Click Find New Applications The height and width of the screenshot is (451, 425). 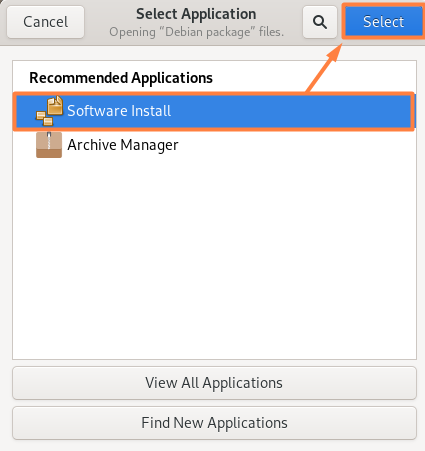214,423
